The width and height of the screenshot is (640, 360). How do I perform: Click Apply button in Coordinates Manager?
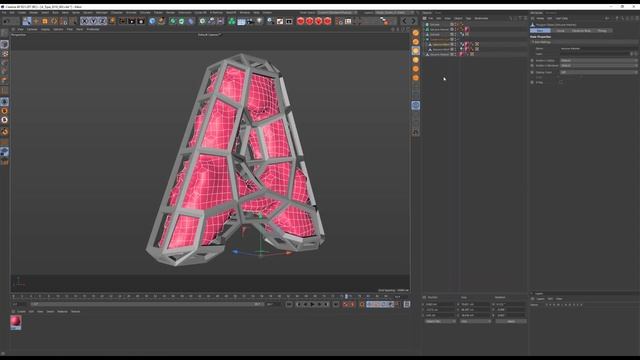[x=511, y=321]
